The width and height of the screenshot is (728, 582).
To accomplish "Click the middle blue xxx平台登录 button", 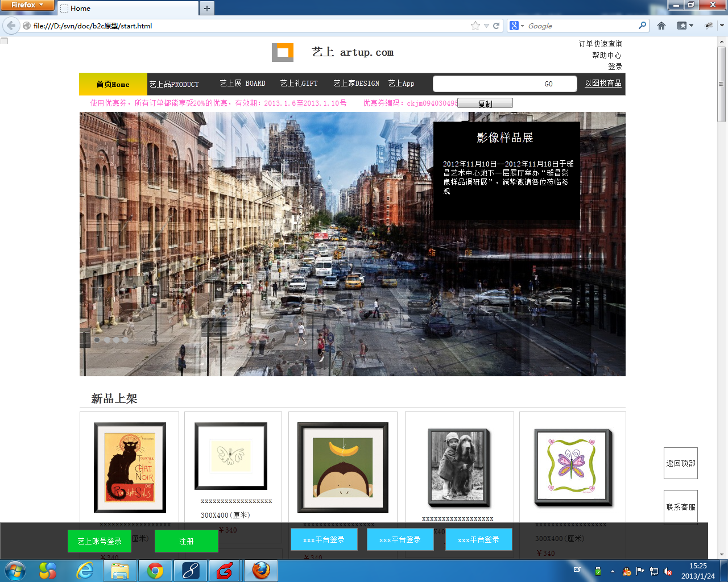I will click(400, 539).
